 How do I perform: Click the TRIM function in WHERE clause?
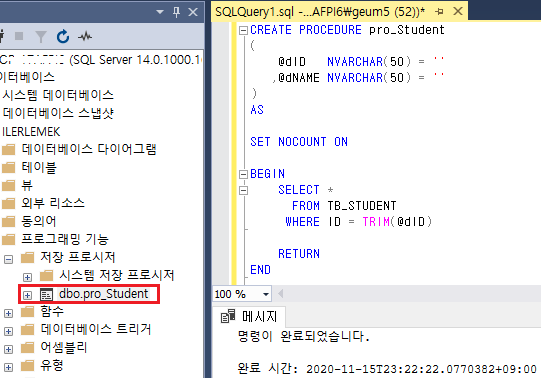pyautogui.click(x=376, y=222)
